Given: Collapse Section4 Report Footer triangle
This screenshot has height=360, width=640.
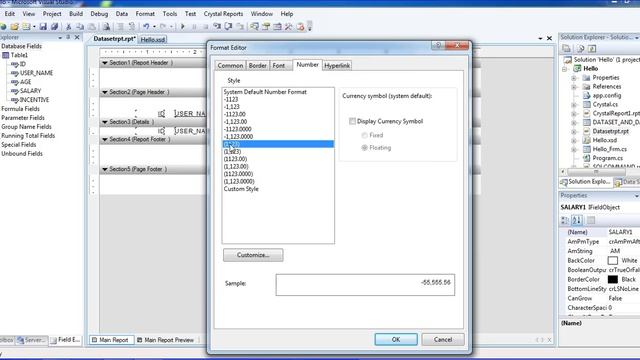Looking at the screenshot, I should click(104, 140).
